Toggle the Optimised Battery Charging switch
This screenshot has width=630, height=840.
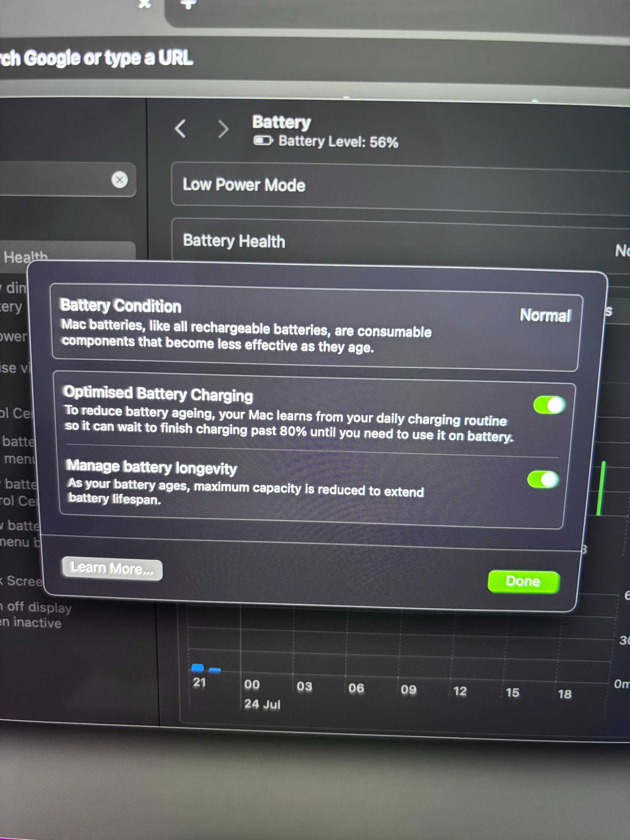click(549, 405)
